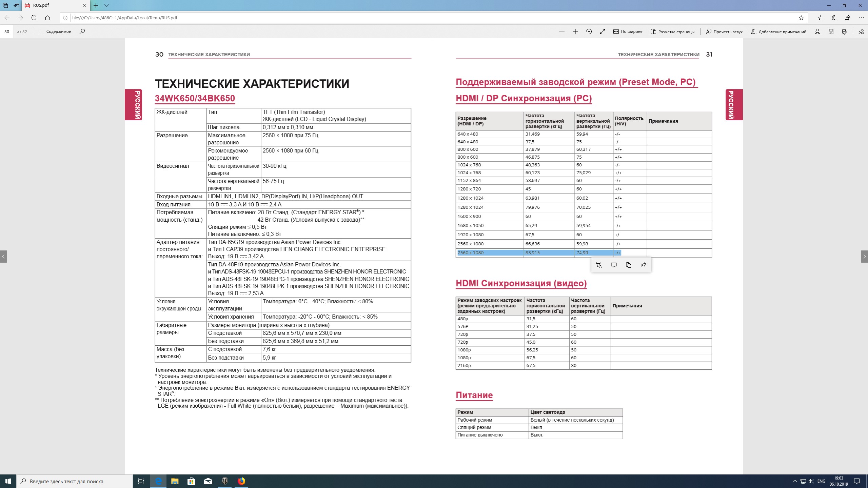Screen dimensions: 868x488
Task: Open Содержимое table of contents
Action: coord(55,32)
